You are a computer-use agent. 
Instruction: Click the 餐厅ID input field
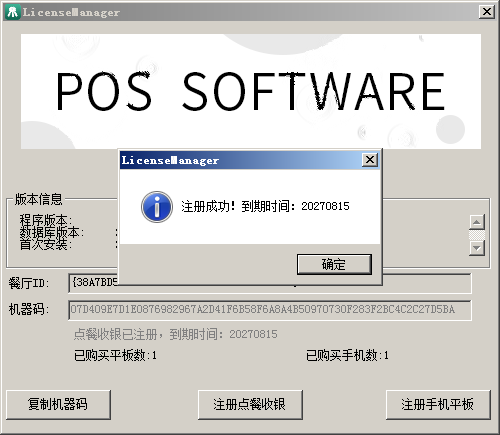pyautogui.click(x=270, y=283)
